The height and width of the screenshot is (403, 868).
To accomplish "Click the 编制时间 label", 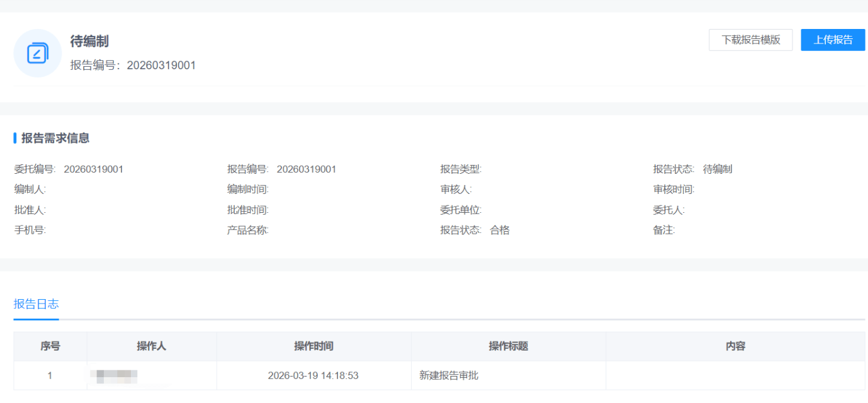I will point(248,190).
